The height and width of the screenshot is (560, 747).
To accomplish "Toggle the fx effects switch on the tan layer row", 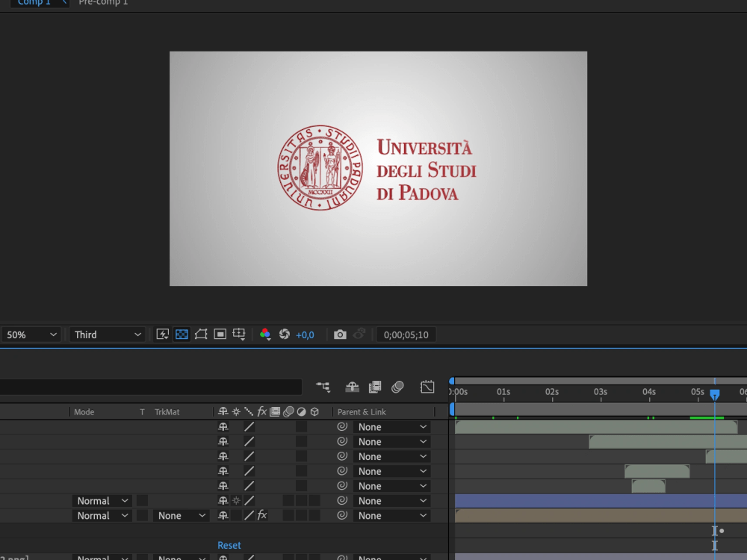I will coord(262,515).
